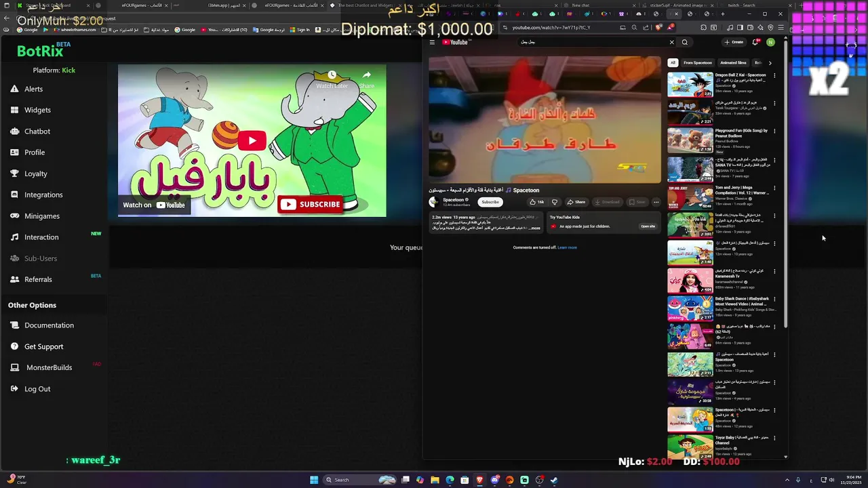Open File Explorer from the taskbar

[x=435, y=480]
